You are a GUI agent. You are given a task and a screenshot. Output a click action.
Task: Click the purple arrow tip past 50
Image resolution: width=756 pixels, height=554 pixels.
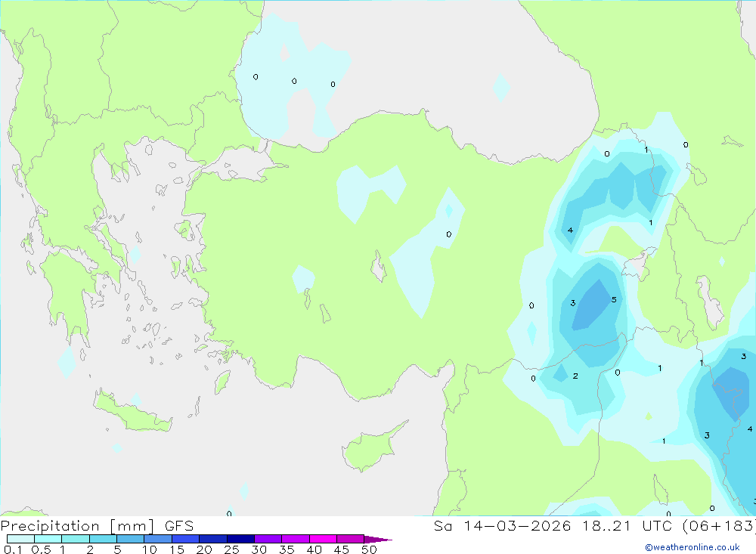(378, 539)
